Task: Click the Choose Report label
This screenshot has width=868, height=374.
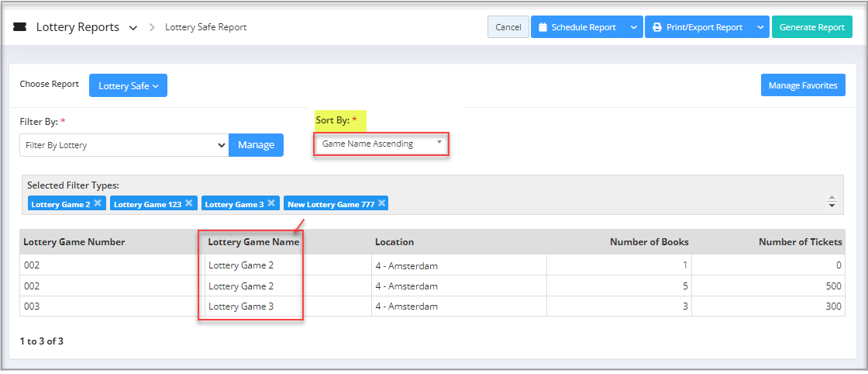Action: (50, 85)
